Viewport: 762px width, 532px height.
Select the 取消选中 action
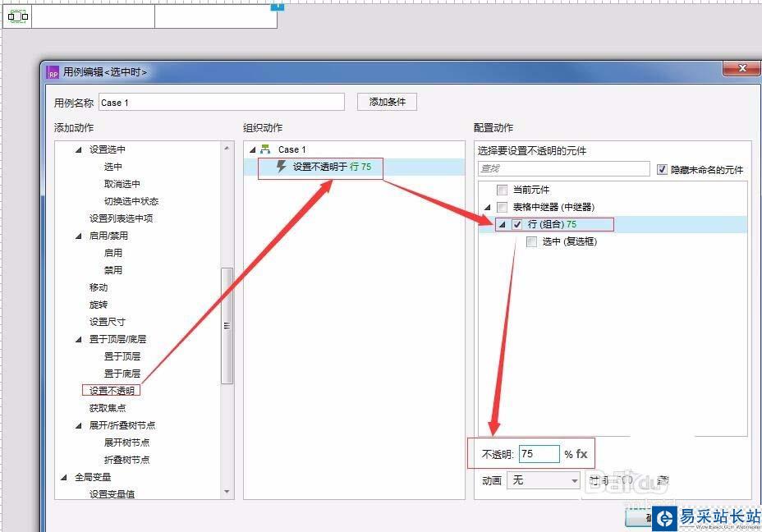pyautogui.click(x=122, y=184)
